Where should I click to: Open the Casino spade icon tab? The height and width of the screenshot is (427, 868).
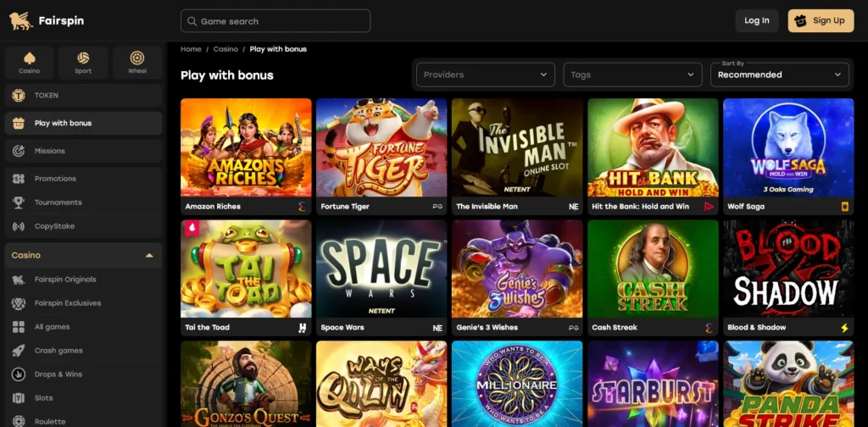pos(30,63)
